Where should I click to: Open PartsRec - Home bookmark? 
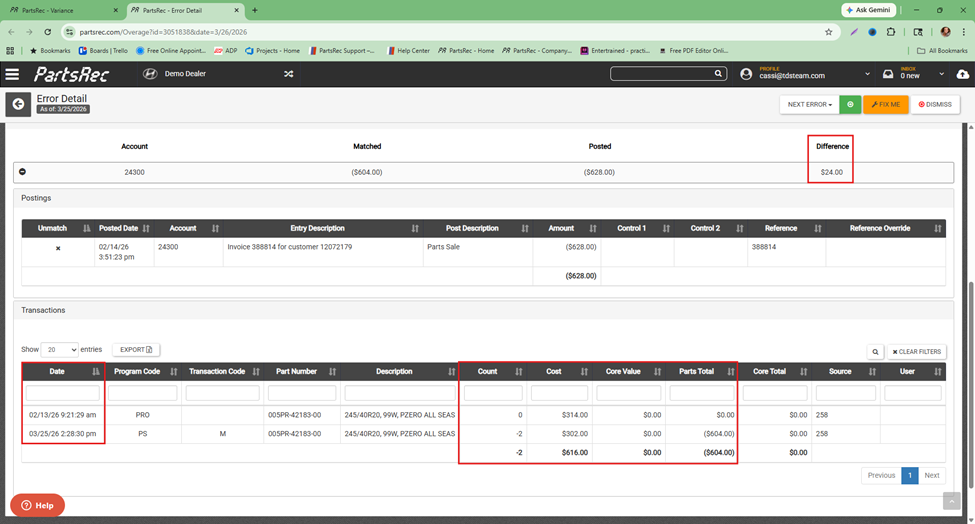coord(466,50)
